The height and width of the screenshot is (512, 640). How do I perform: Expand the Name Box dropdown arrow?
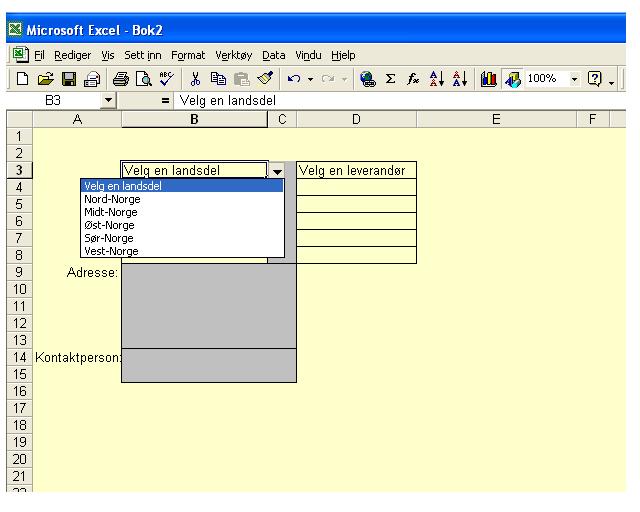point(109,101)
